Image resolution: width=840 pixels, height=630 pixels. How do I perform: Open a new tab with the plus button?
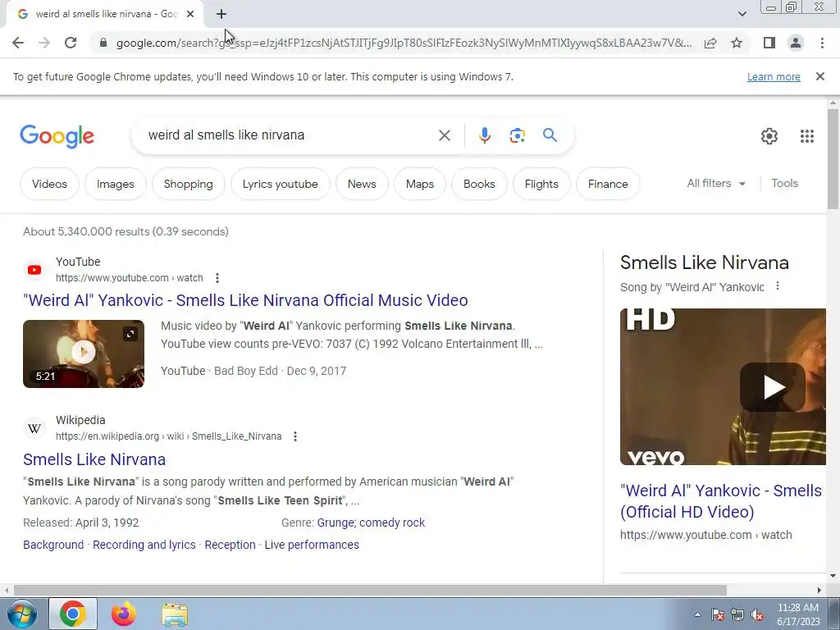(221, 14)
